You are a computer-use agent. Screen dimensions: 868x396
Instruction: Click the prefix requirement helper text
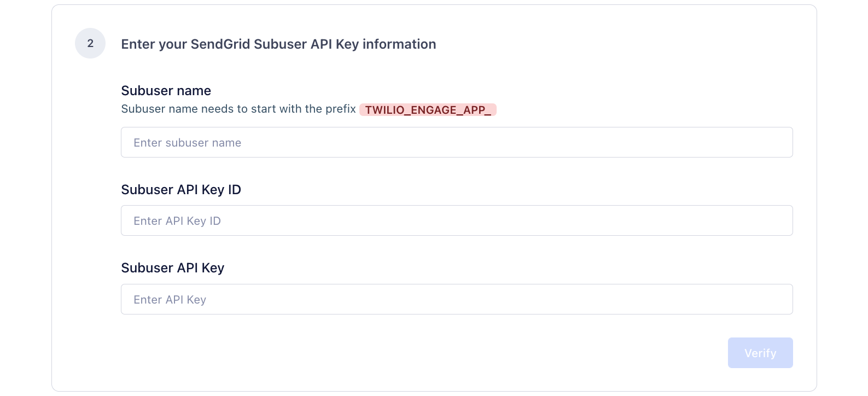(x=238, y=109)
